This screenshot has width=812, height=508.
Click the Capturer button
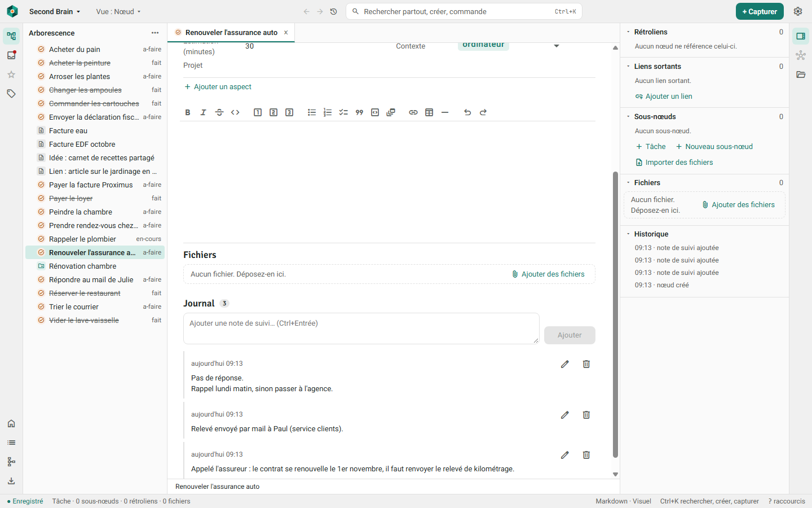(x=760, y=11)
